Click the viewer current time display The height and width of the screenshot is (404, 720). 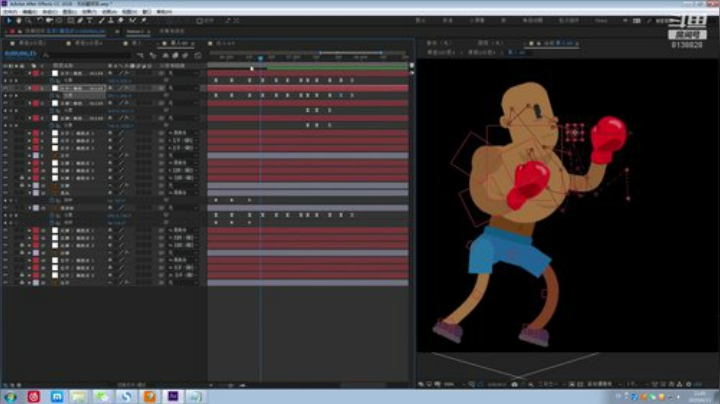click(x=496, y=384)
